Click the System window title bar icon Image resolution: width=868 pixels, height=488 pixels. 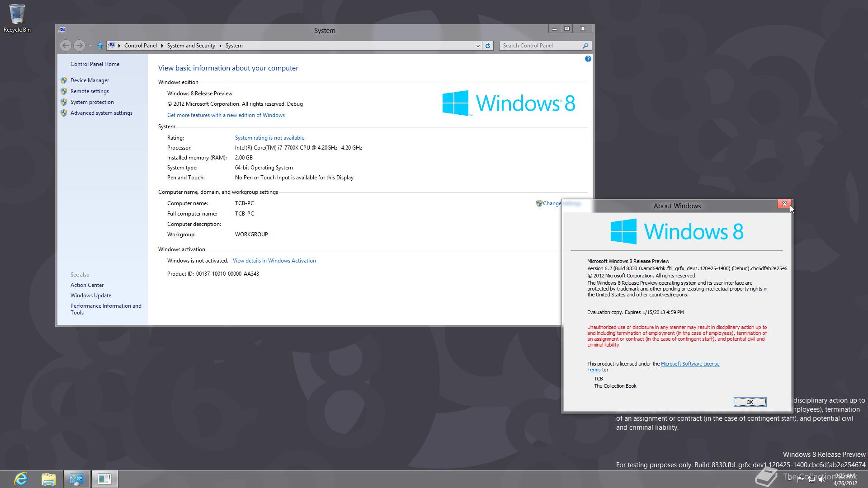coord(62,30)
